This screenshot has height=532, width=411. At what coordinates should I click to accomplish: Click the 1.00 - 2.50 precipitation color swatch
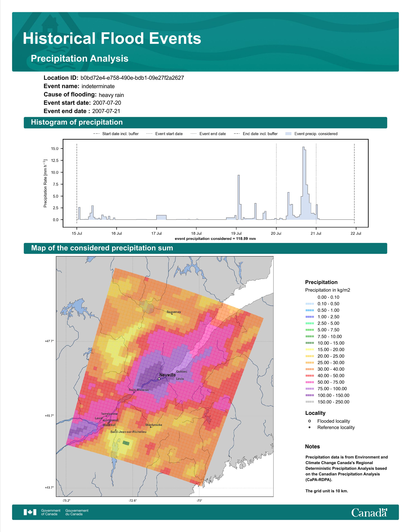(x=309, y=317)
